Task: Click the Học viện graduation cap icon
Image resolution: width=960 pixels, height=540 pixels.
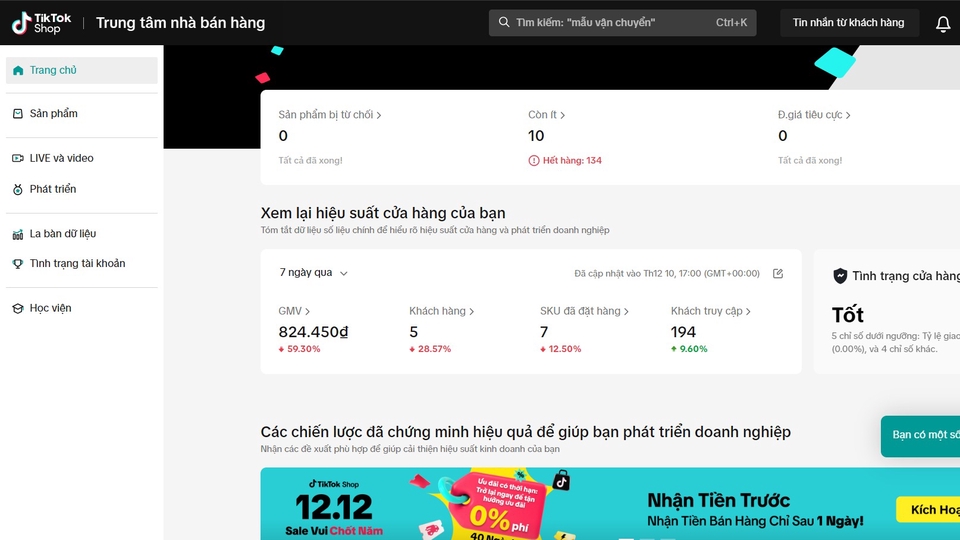Action: coord(18,308)
